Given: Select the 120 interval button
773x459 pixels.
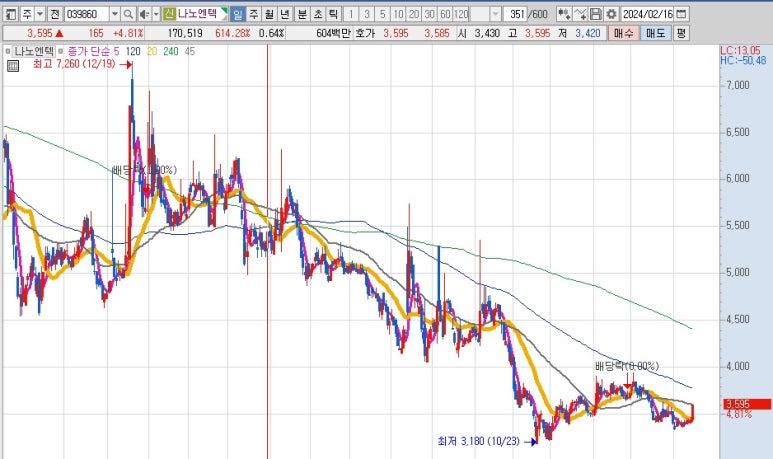Looking at the screenshot, I should (461, 14).
